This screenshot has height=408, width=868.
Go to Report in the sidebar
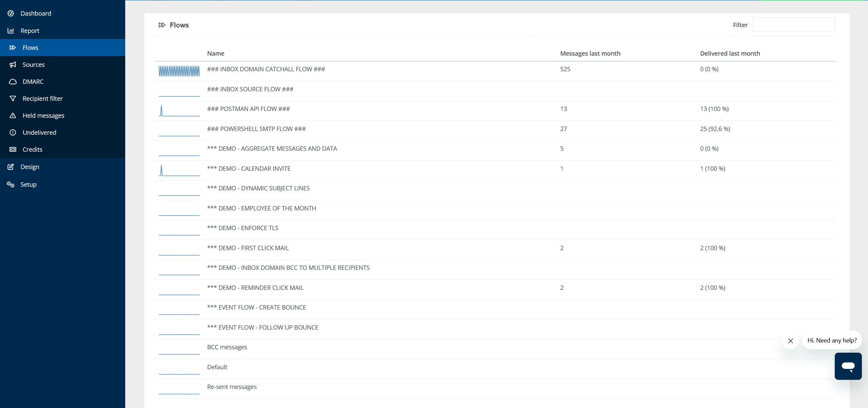coord(30,31)
